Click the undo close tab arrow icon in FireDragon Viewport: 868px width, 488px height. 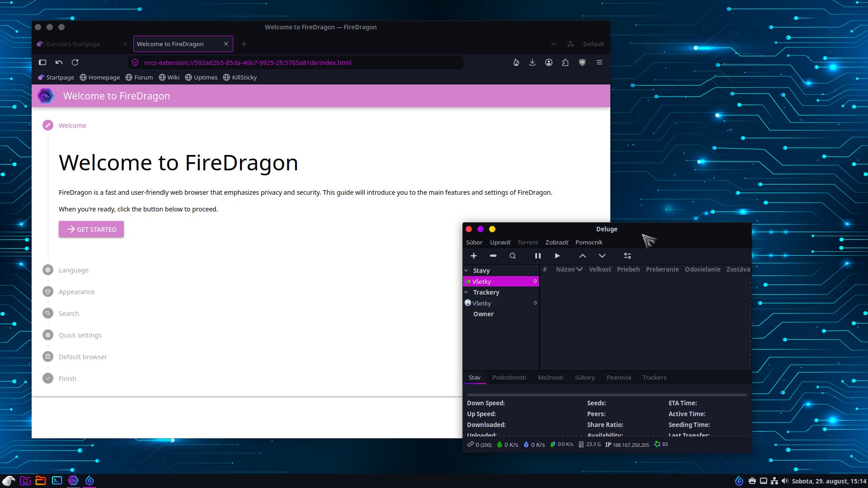tap(59, 62)
